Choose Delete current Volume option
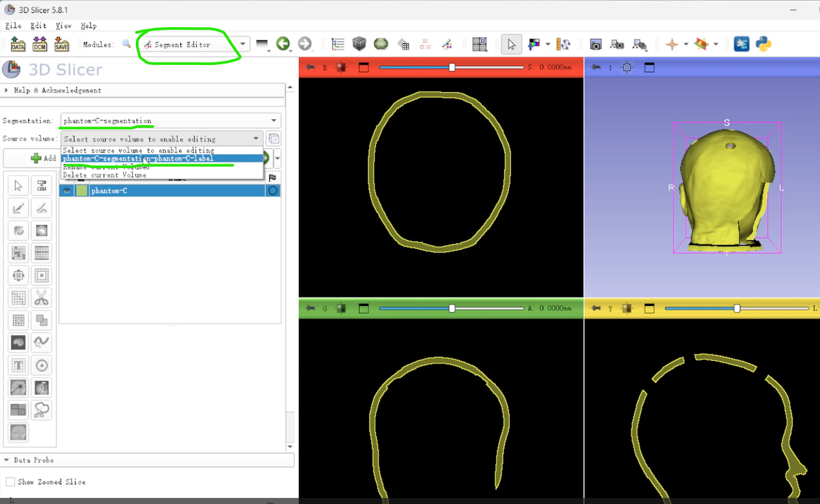This screenshot has height=504, width=820. [162, 175]
